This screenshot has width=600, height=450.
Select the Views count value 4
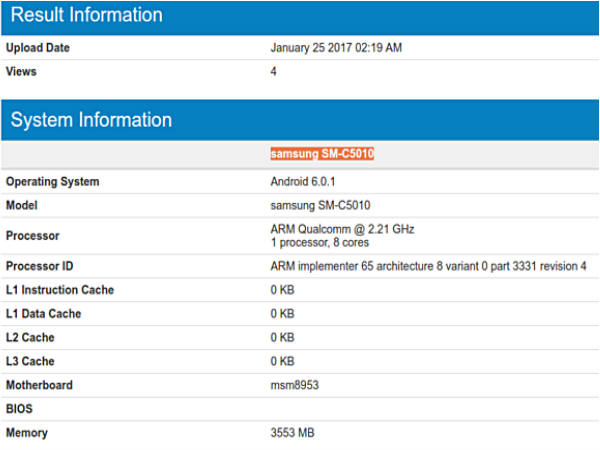[x=273, y=72]
